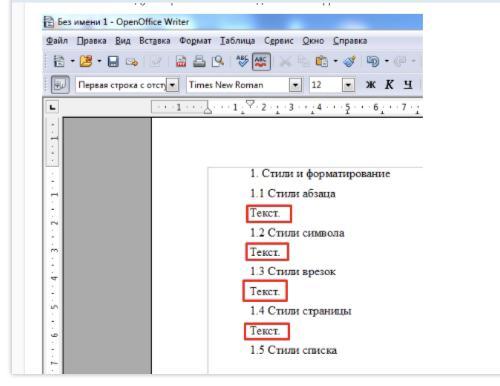This screenshot has width=500, height=386.
Task: Expand the font size 12 dropdown
Action: [348, 85]
